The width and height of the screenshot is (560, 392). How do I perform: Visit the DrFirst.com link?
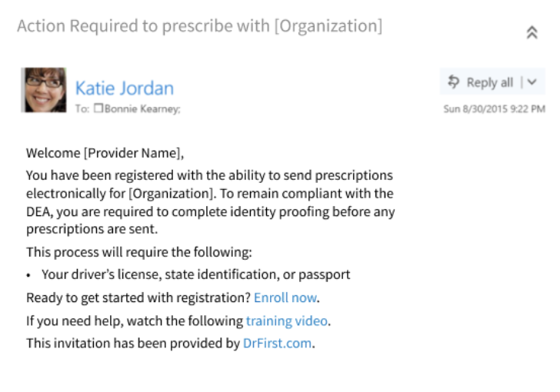coord(277,343)
